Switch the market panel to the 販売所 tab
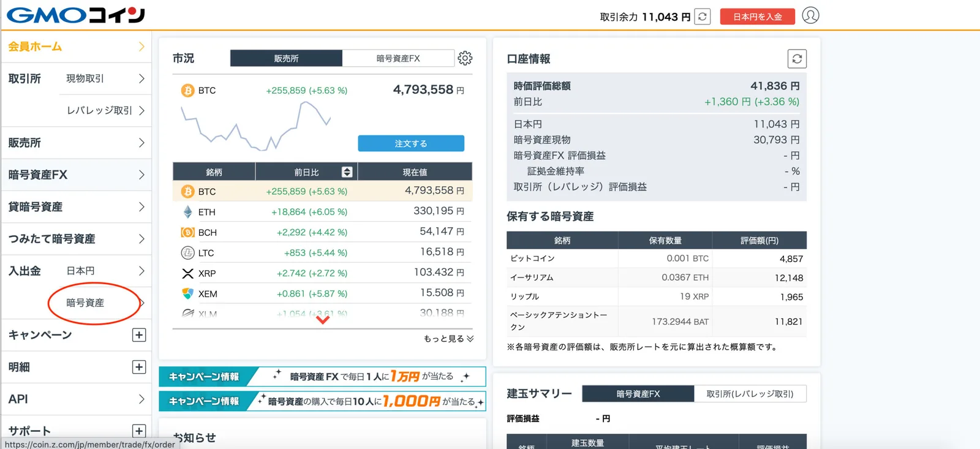The height and width of the screenshot is (449, 980). 286,58
